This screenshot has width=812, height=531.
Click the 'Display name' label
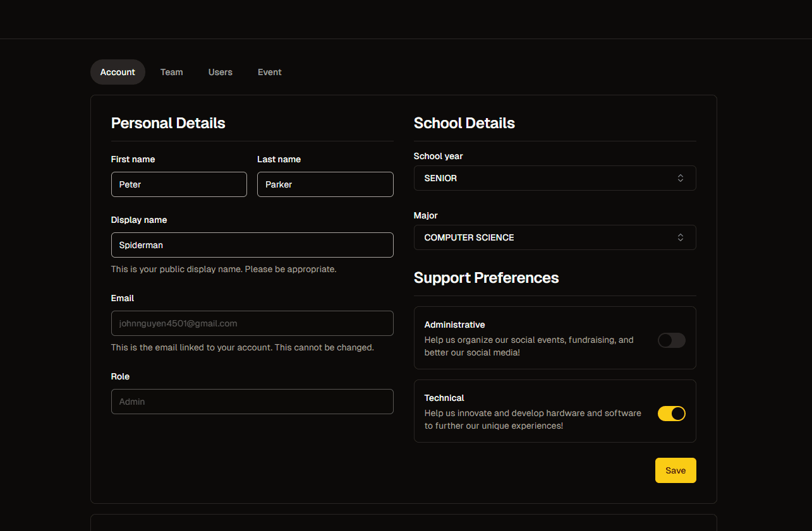[139, 220]
